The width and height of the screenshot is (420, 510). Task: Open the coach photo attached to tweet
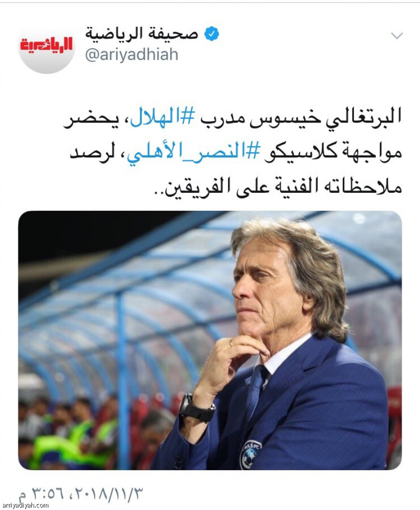210,340
